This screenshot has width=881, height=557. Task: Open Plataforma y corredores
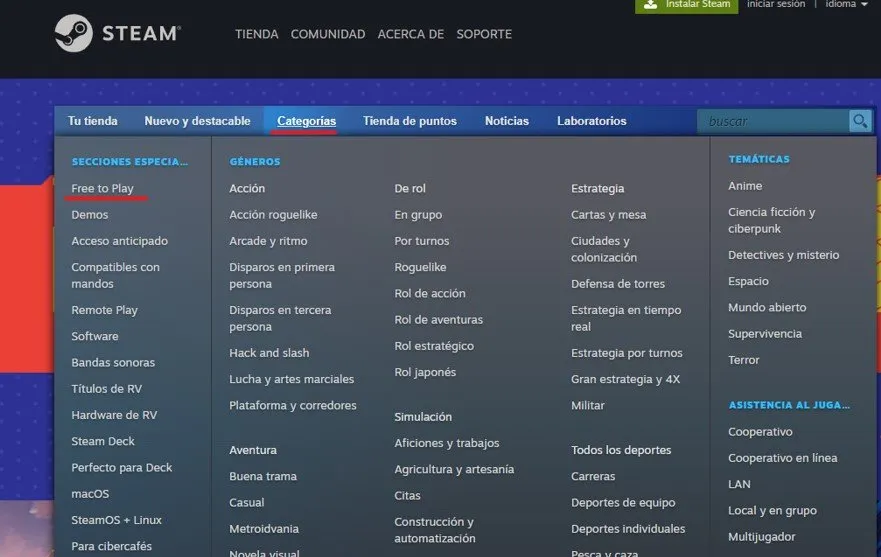[293, 405]
